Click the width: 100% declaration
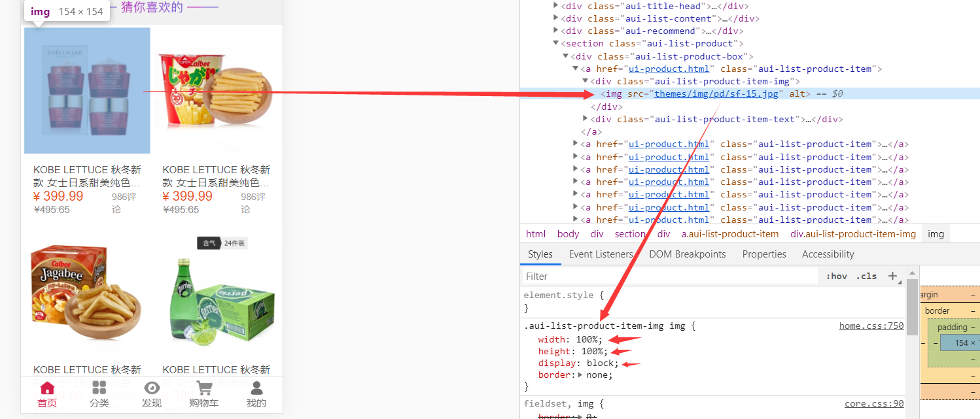 (570, 339)
